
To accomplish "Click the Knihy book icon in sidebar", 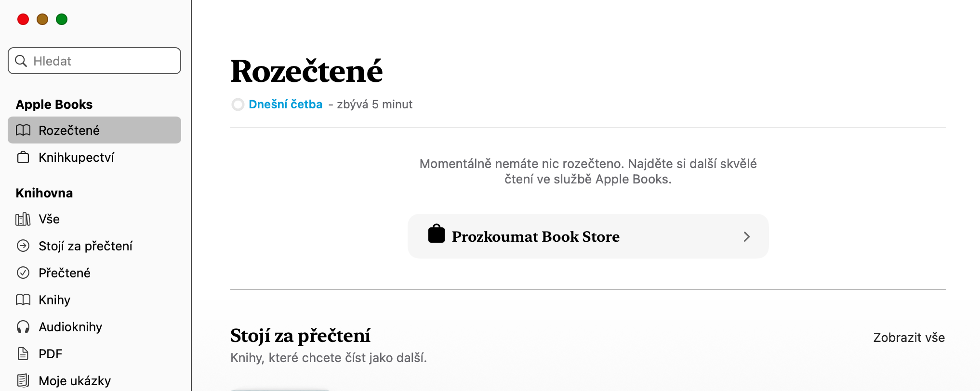I will [23, 300].
